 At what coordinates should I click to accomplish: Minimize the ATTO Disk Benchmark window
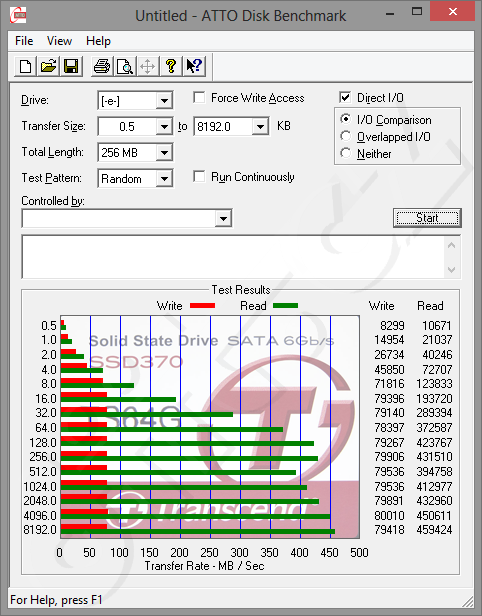[390, 13]
